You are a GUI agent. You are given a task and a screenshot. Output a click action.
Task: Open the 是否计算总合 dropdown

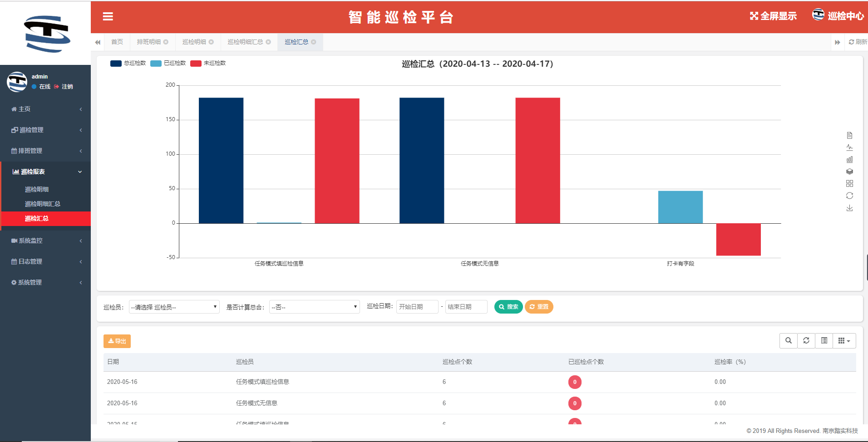[x=314, y=307]
